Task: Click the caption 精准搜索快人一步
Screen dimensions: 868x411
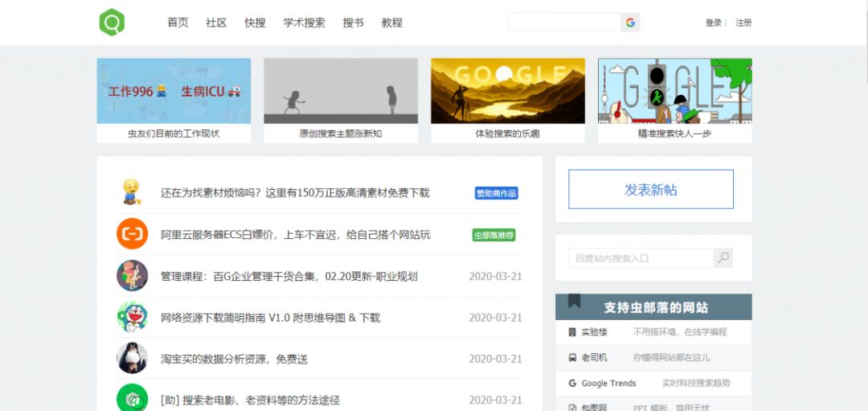Action: (x=675, y=134)
